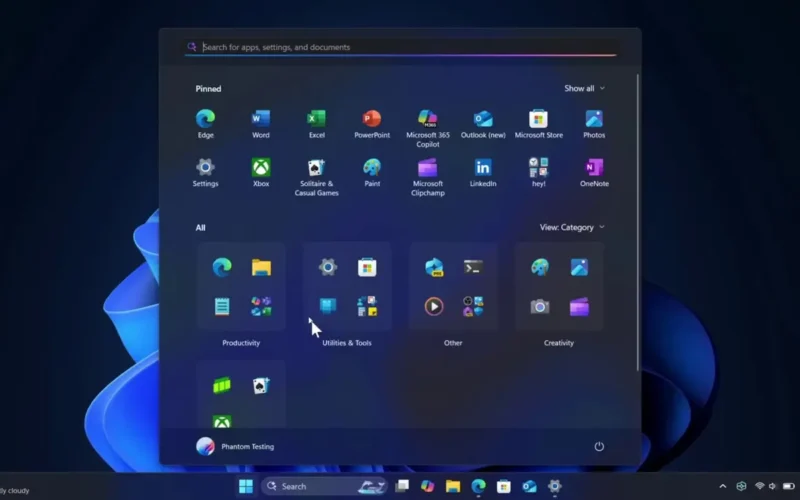Click the battery tray icon
Image resolution: width=800 pixels, height=500 pixels.
pos(789,486)
